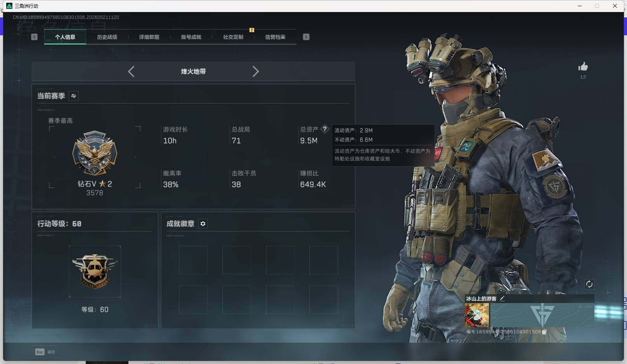Image resolution: width=627 pixels, height=364 pixels.
Task: Click the player avatar thumbnail
Action: point(477,315)
